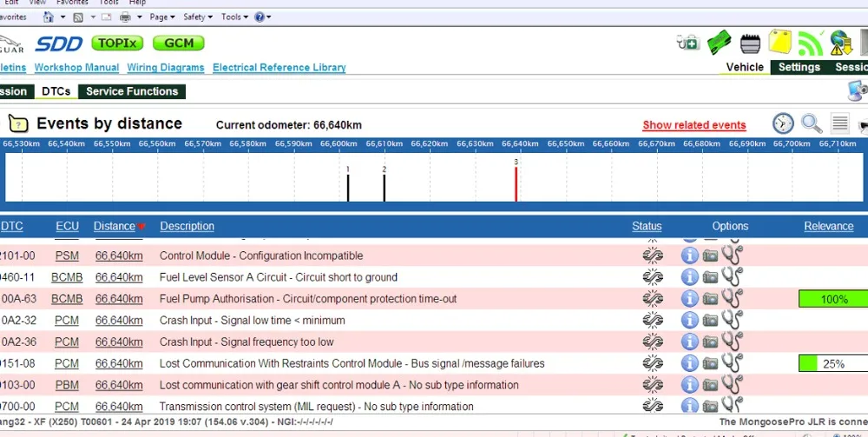Image resolution: width=868 pixels, height=437 pixels.
Task: Select red event marker 3 on timeline
Action: (516, 182)
